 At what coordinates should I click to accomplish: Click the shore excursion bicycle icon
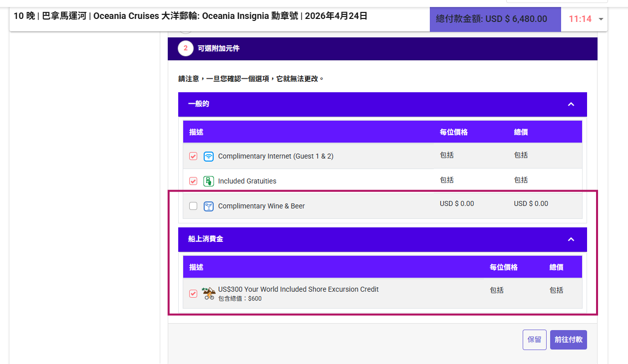click(209, 293)
